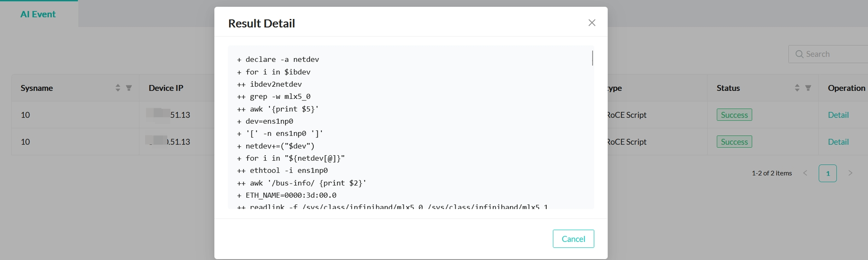
Task: Sort table using Status sort arrows
Action: coord(797,88)
